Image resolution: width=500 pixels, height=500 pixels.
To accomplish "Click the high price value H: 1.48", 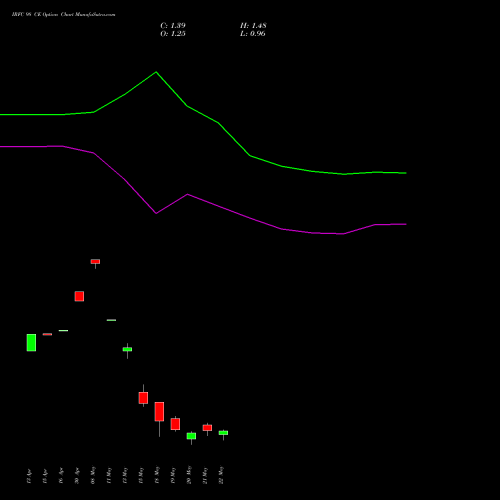I will point(253,26).
